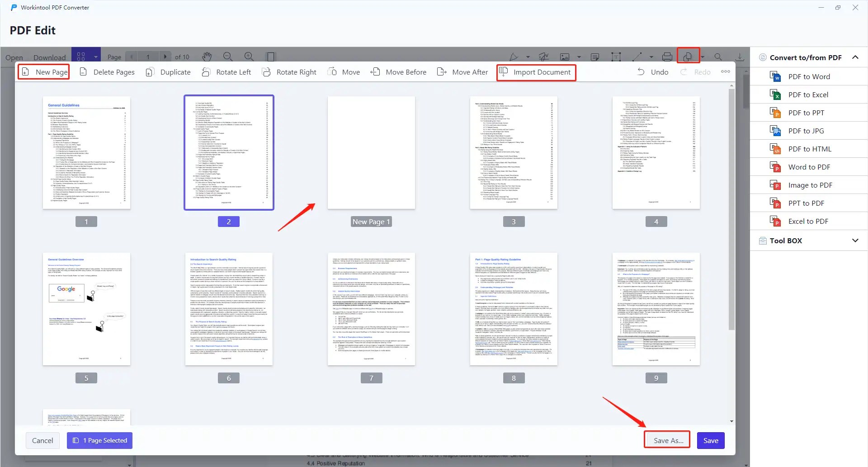Click the download arrow icon at toolbar right
Image resolution: width=868 pixels, height=467 pixels.
coord(740,57)
